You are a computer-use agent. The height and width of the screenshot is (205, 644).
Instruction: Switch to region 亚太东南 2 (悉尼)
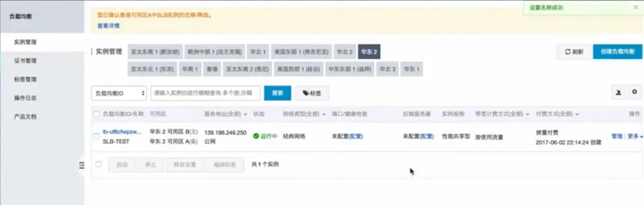[x=247, y=69]
